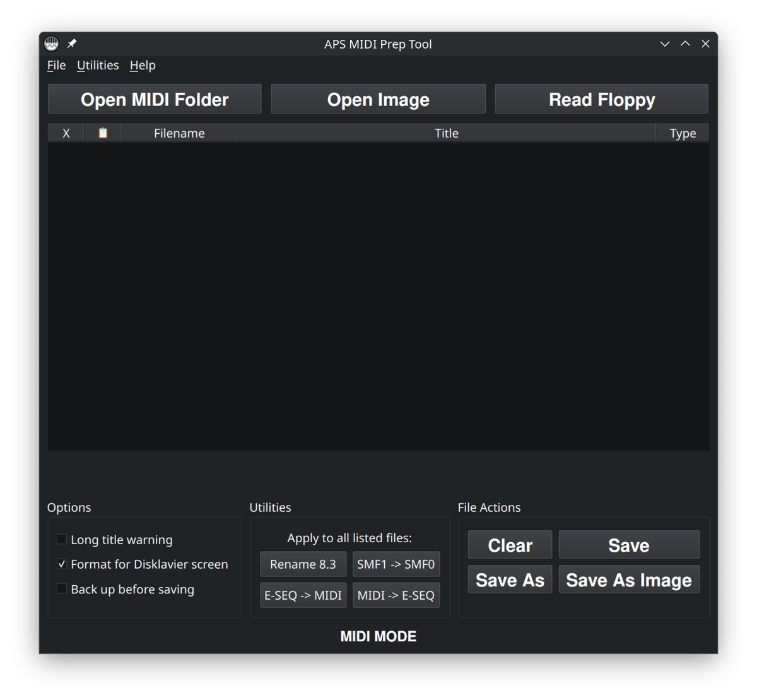Clear the file list with Clear button
The image size is (757, 700).
pyautogui.click(x=510, y=545)
